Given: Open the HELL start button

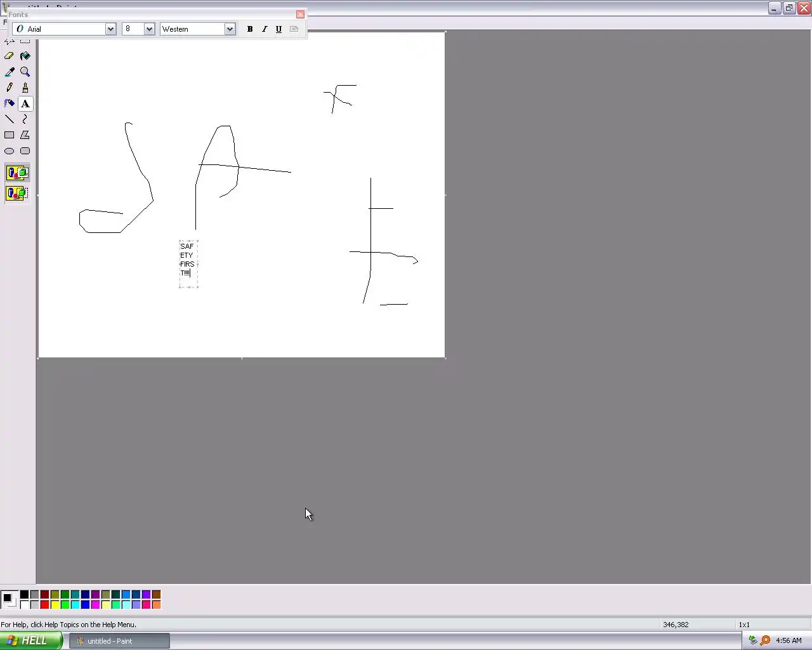Looking at the screenshot, I should [31, 641].
